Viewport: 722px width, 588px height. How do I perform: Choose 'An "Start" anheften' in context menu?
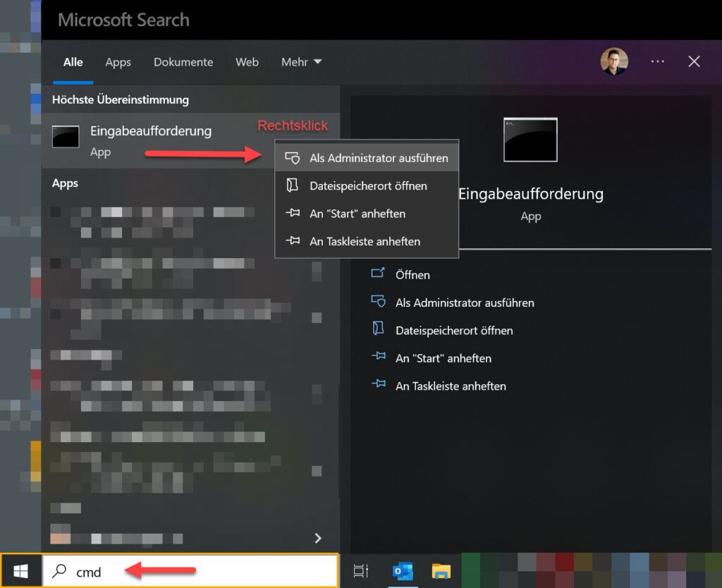[x=367, y=214]
